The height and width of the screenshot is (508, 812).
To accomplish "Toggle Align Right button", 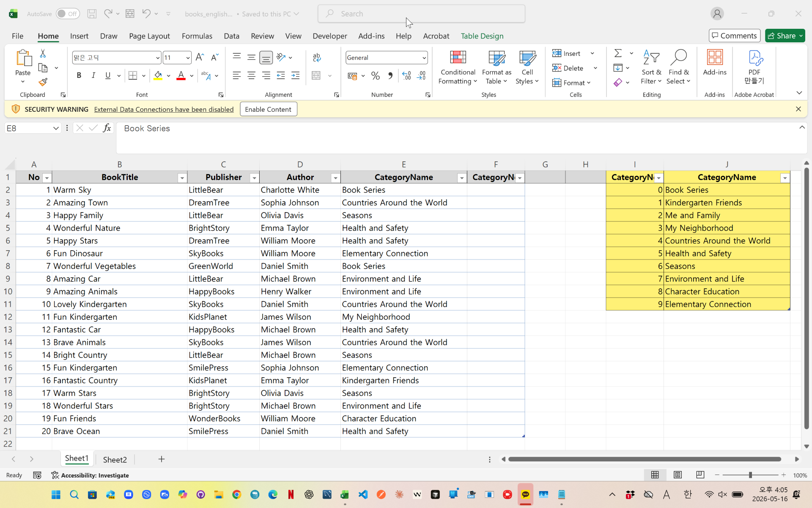I will (266, 75).
